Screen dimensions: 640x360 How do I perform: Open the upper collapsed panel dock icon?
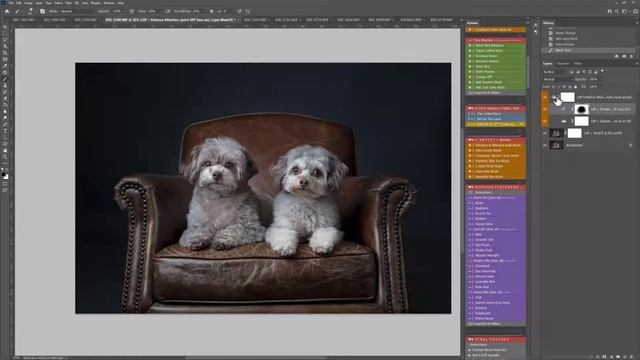[x=536, y=25]
